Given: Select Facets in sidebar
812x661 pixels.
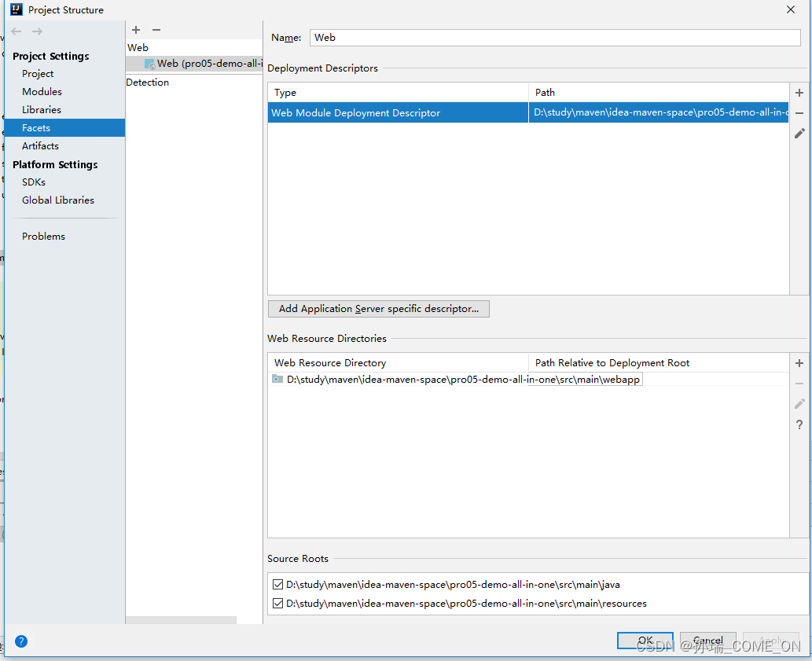Looking at the screenshot, I should [x=64, y=128].
